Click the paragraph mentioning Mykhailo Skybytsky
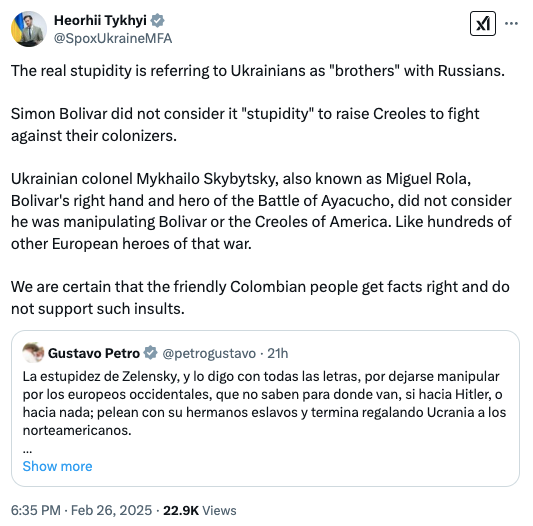Viewport: 533px width, 526px height. [261, 211]
